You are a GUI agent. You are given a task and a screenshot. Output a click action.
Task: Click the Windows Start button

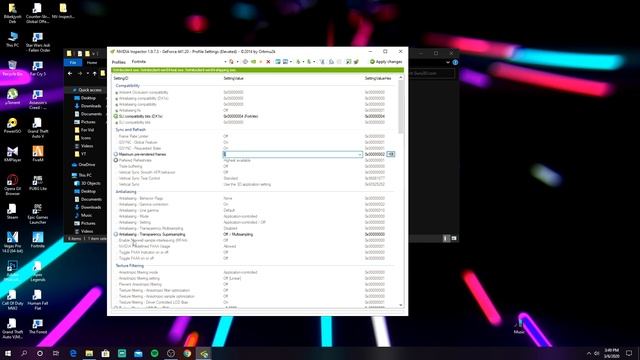point(8,353)
